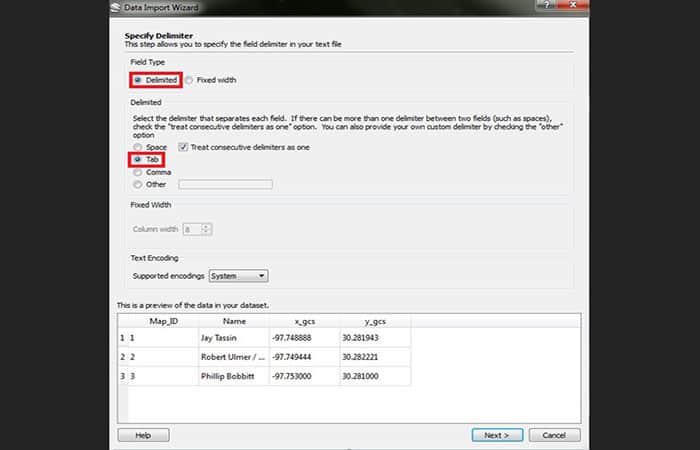Click the custom Other delimiter text field

coord(225,184)
